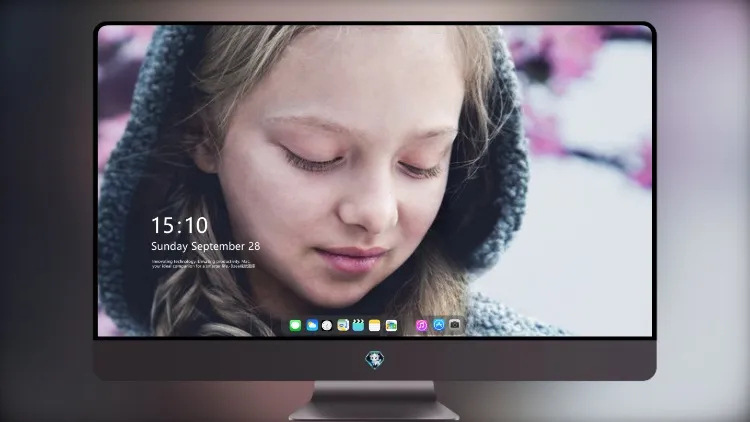Viewport: 750px width, 422px height.
Task: Click the small tagline text under date
Action: click(204, 264)
